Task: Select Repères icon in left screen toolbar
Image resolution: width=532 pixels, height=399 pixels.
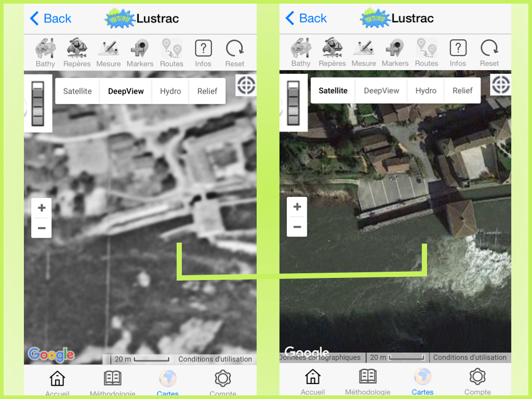Action: coord(77,54)
